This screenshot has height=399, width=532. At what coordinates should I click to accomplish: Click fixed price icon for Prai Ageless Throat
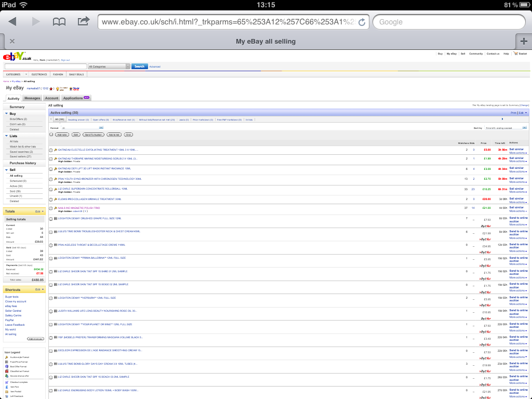[x=56, y=245]
